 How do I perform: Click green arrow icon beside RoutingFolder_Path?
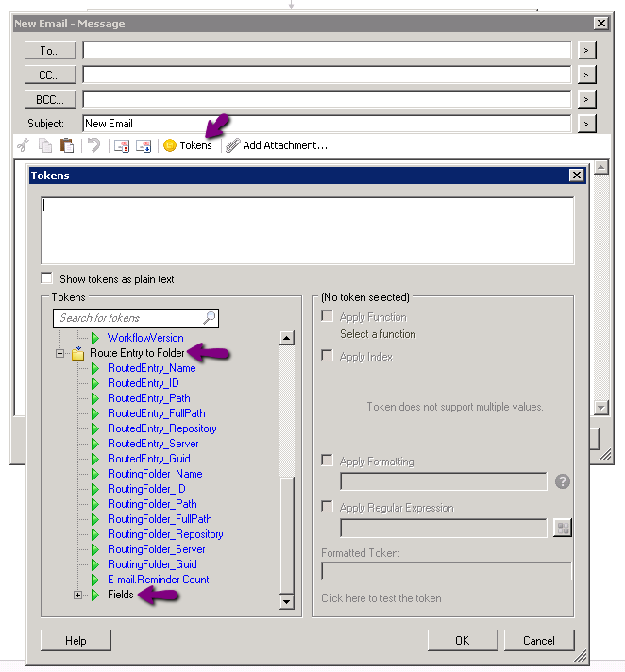(95, 504)
